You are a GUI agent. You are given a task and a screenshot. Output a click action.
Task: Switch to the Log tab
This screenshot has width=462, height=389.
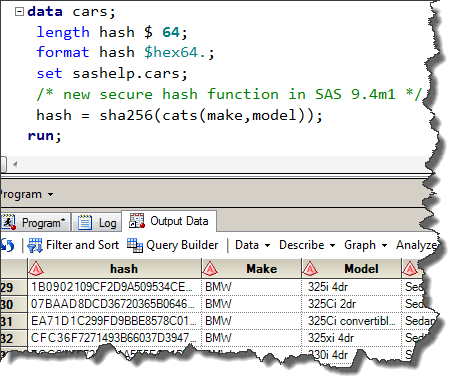coord(97,223)
